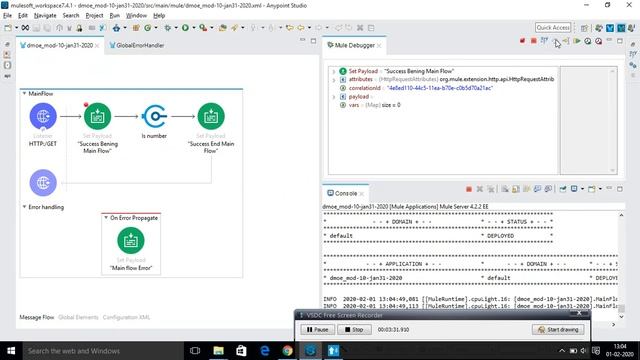Click the Resume green arrow in Mule Debugger toolbar
This screenshot has height=360, width=640.
577,41
